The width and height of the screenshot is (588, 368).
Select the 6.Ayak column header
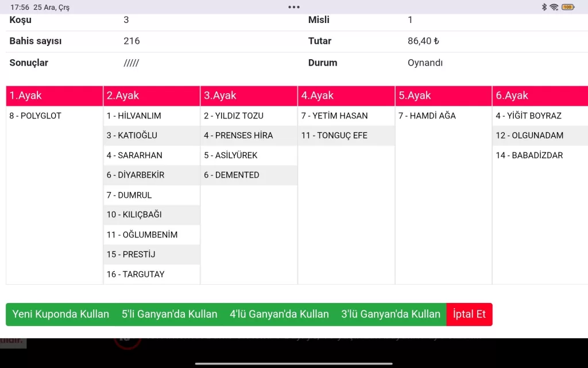[540, 96]
